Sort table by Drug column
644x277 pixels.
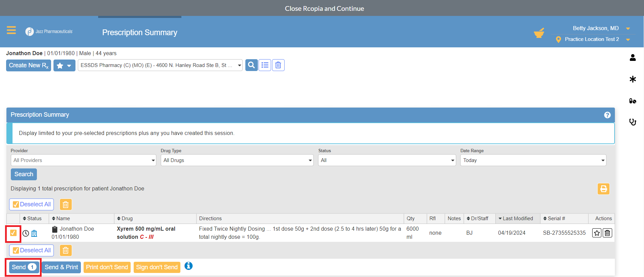pyautogui.click(x=125, y=218)
